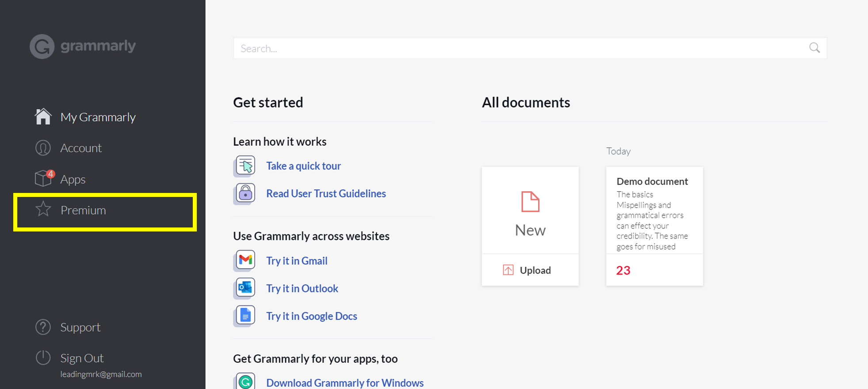The height and width of the screenshot is (389, 868).
Task: Click the Premium star icon
Action: (43, 209)
